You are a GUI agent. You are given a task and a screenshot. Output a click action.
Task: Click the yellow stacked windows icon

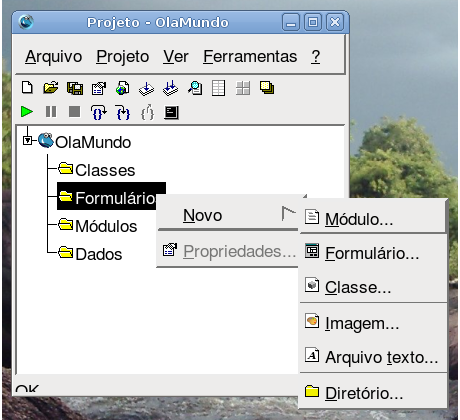(267, 88)
